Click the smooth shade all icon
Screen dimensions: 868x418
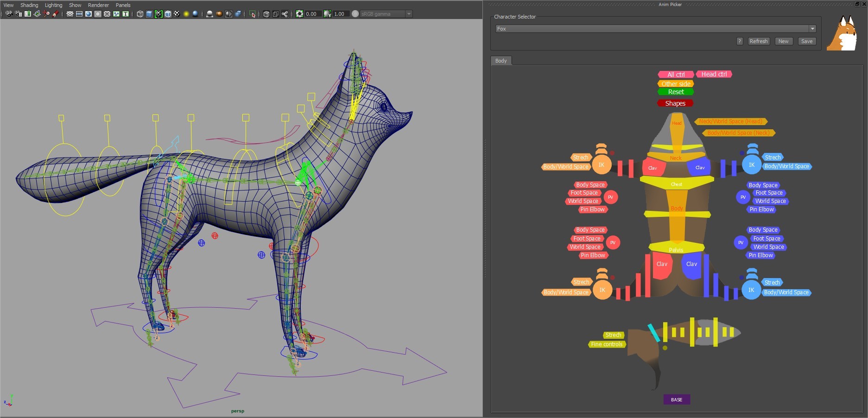149,14
